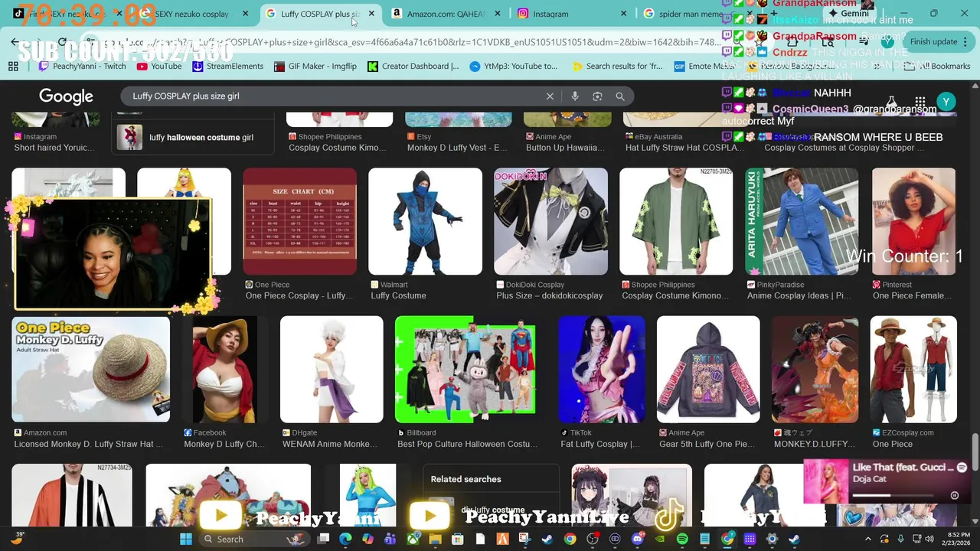Open the YouTube bookmark
The height and width of the screenshot is (551, 980).
coord(159,67)
